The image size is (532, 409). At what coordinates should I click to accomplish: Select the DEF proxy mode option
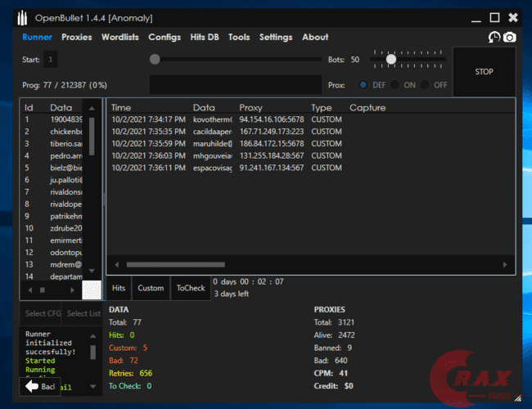(363, 84)
